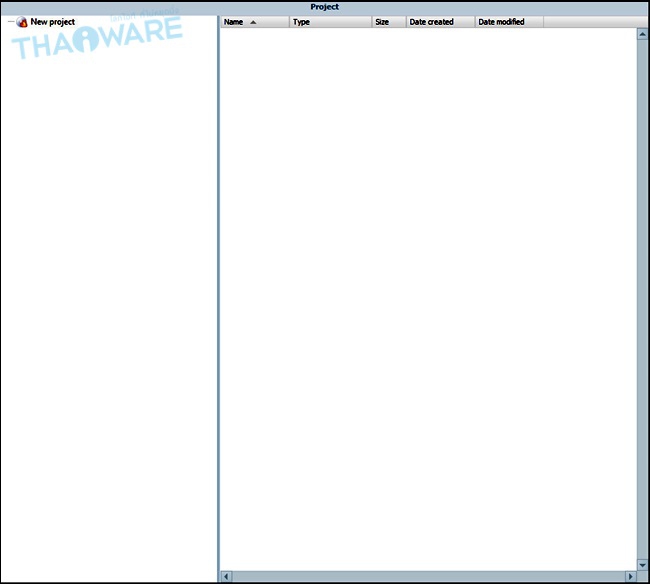Sort files by Date modified column

point(509,22)
